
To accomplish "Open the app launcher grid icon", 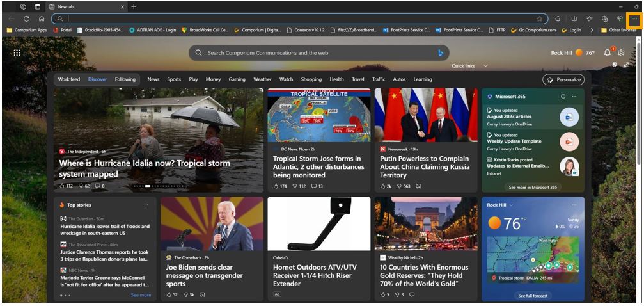I will point(17,53).
